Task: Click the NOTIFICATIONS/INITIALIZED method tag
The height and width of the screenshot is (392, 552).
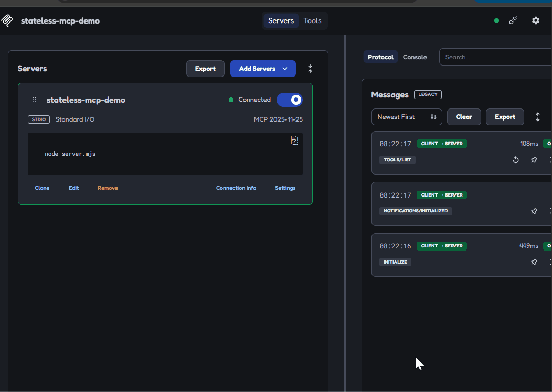Action: click(x=416, y=211)
